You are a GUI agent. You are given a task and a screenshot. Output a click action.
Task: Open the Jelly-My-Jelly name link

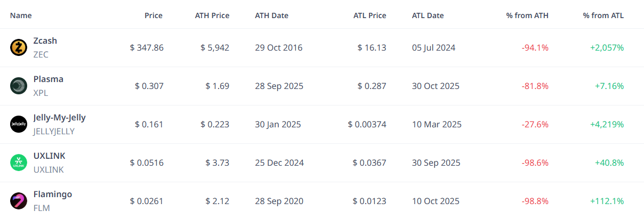[59, 118]
